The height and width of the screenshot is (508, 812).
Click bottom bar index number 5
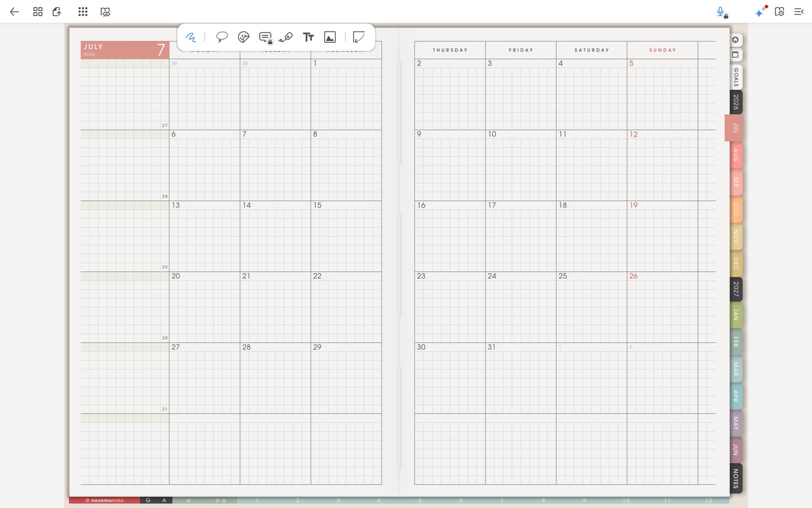coord(420,500)
